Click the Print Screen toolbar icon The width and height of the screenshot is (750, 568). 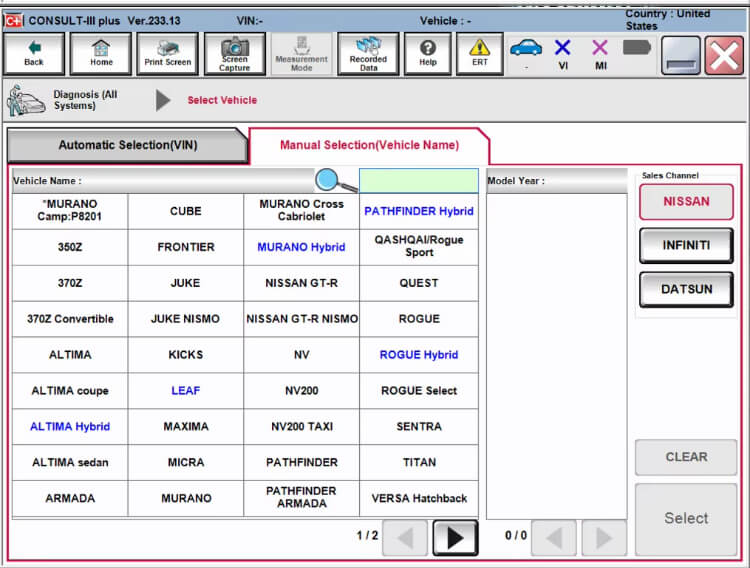tap(167, 54)
